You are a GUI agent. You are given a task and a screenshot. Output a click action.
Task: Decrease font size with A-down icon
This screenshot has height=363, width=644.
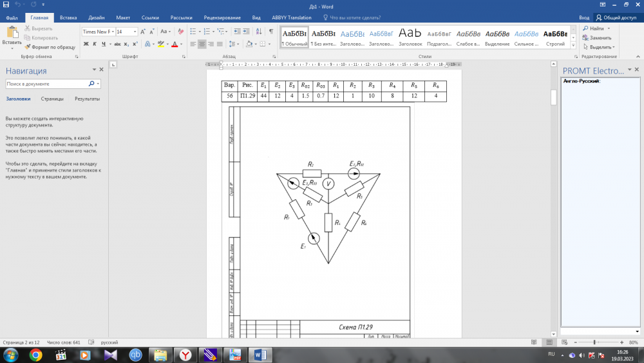pos(152,32)
